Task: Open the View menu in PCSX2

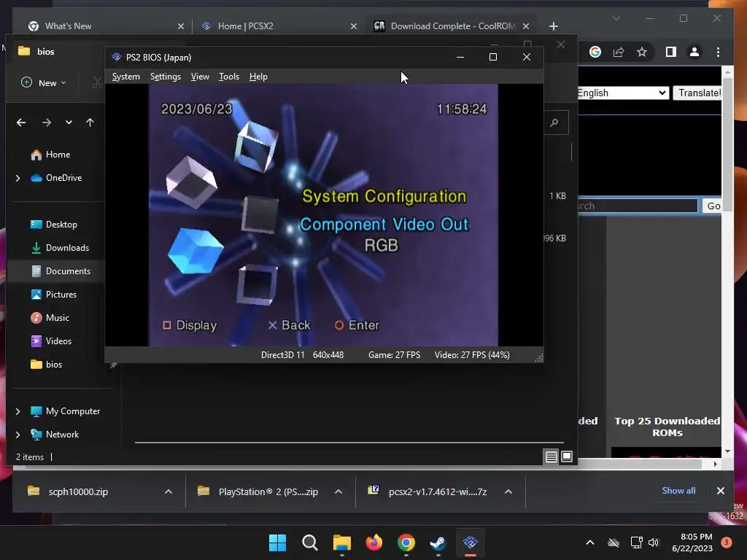Action: (200, 77)
